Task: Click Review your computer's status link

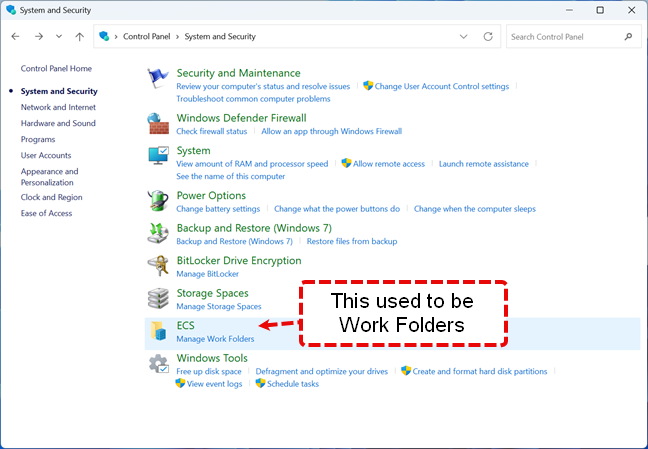Action: 263,86
